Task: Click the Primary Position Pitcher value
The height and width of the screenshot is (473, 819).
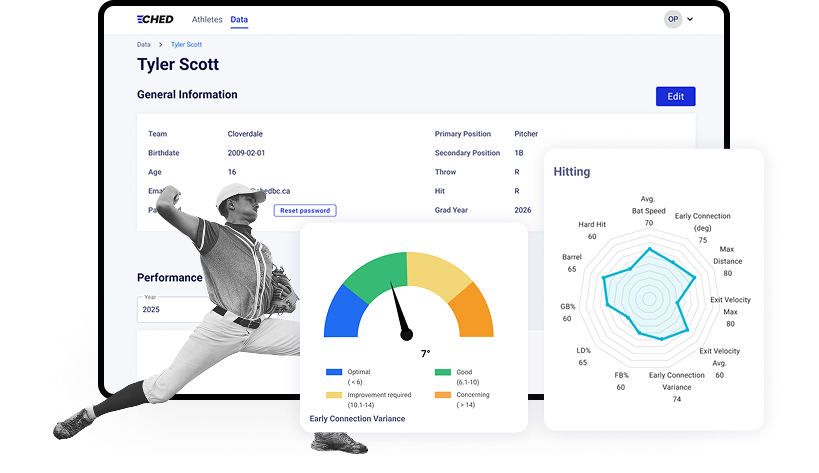Action: click(x=526, y=133)
